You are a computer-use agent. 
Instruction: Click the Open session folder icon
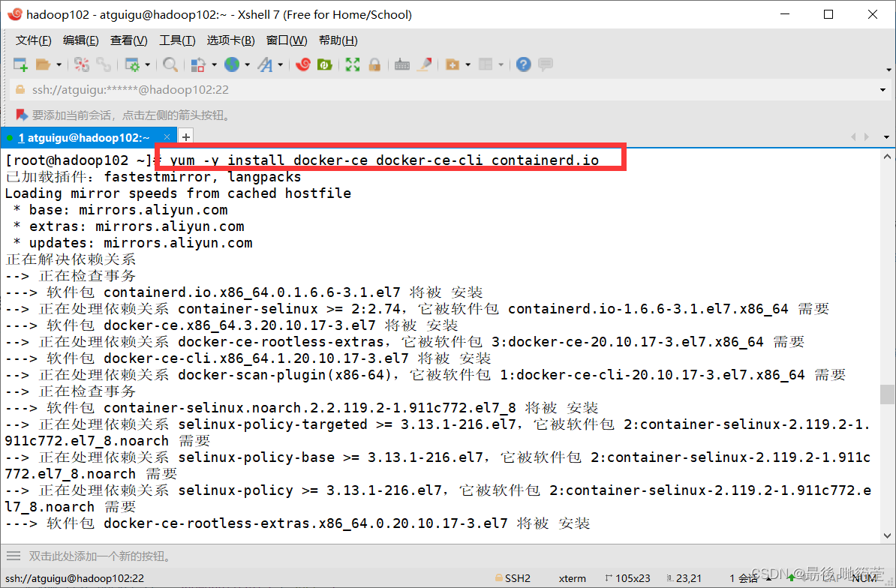[x=44, y=64]
